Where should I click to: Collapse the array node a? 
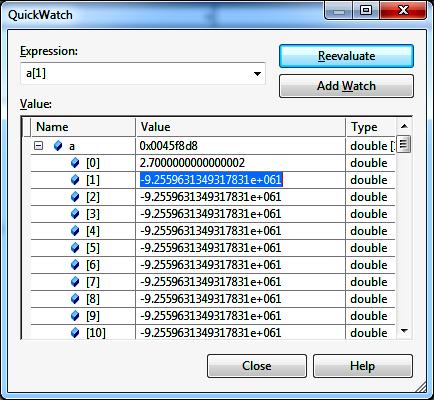[39, 146]
